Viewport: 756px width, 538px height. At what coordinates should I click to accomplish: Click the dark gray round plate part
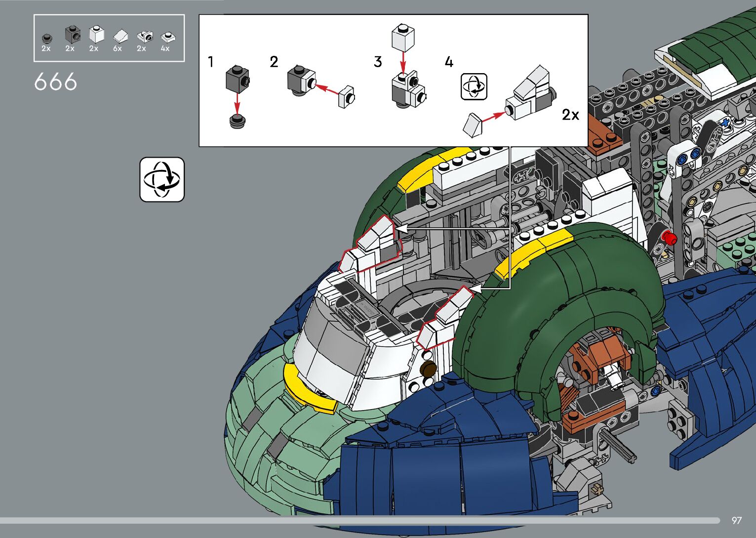(x=46, y=38)
